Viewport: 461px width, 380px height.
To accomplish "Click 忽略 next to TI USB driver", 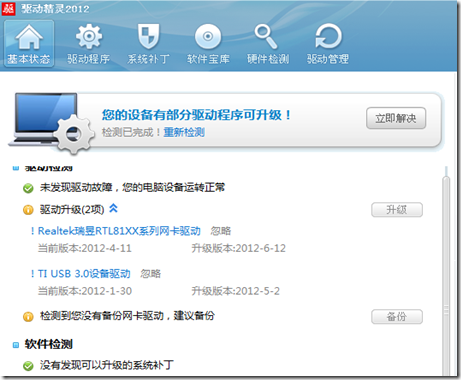I will pos(150,274).
